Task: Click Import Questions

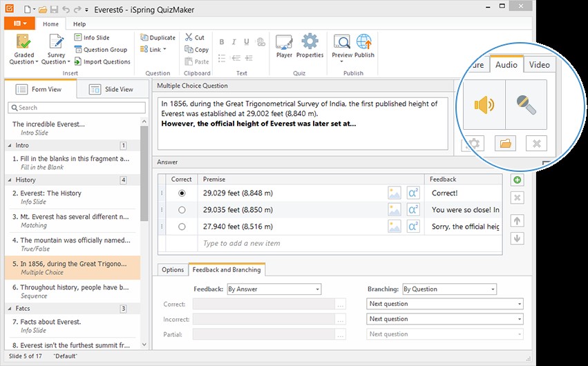Action: (x=102, y=61)
